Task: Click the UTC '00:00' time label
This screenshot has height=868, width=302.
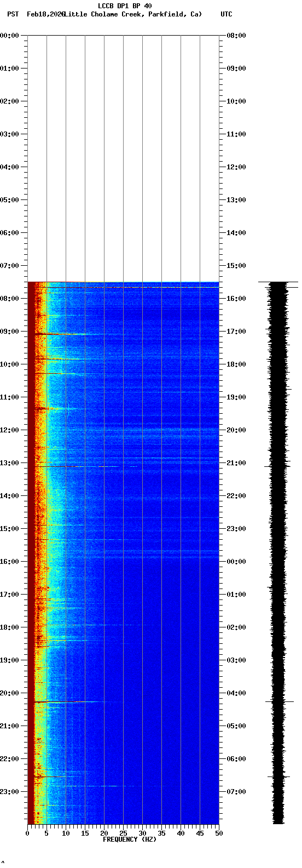Action: [x=236, y=562]
